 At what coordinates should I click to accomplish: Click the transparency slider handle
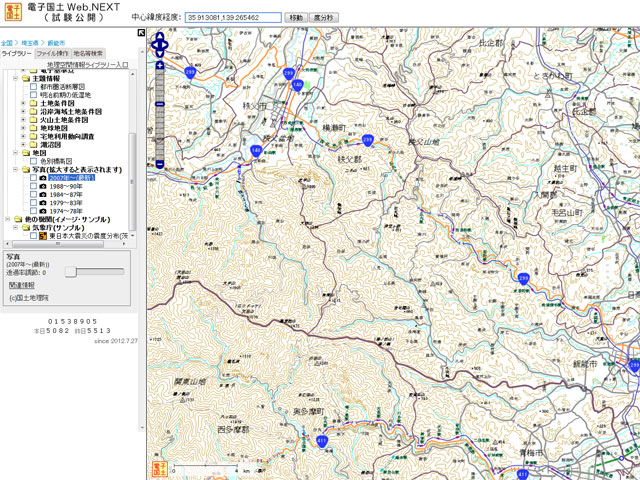pyautogui.click(x=71, y=271)
